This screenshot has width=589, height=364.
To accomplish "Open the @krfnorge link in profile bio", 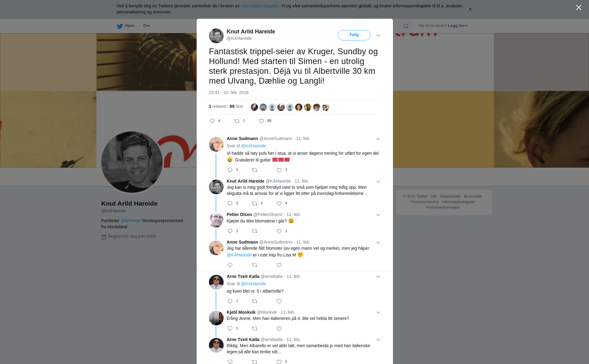I will [131, 221].
